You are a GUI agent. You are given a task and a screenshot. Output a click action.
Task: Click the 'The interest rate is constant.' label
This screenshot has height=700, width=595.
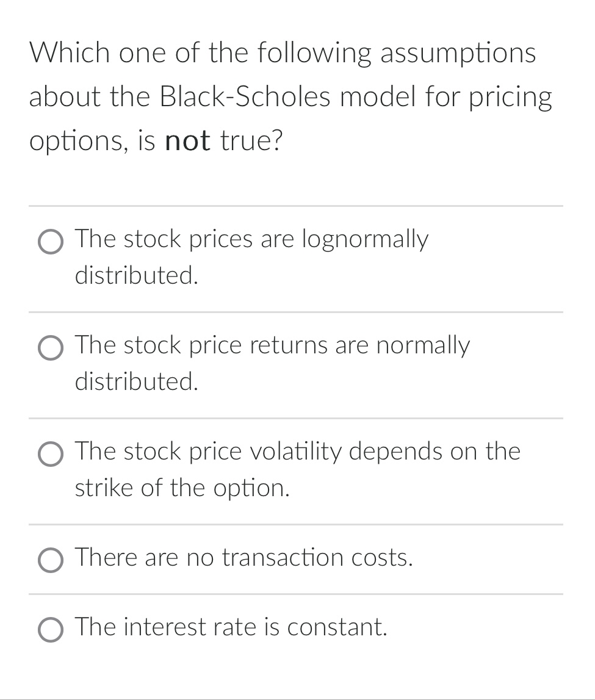tap(231, 627)
